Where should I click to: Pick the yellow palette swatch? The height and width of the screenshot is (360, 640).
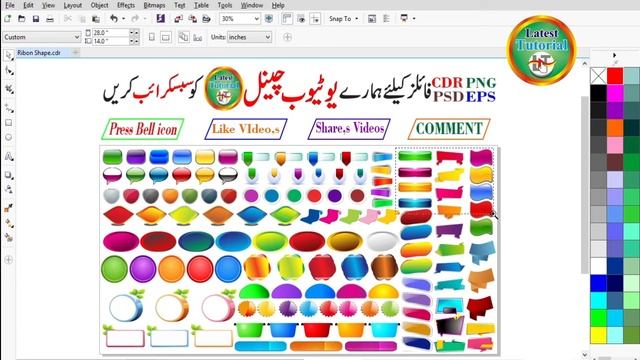[x=598, y=335]
